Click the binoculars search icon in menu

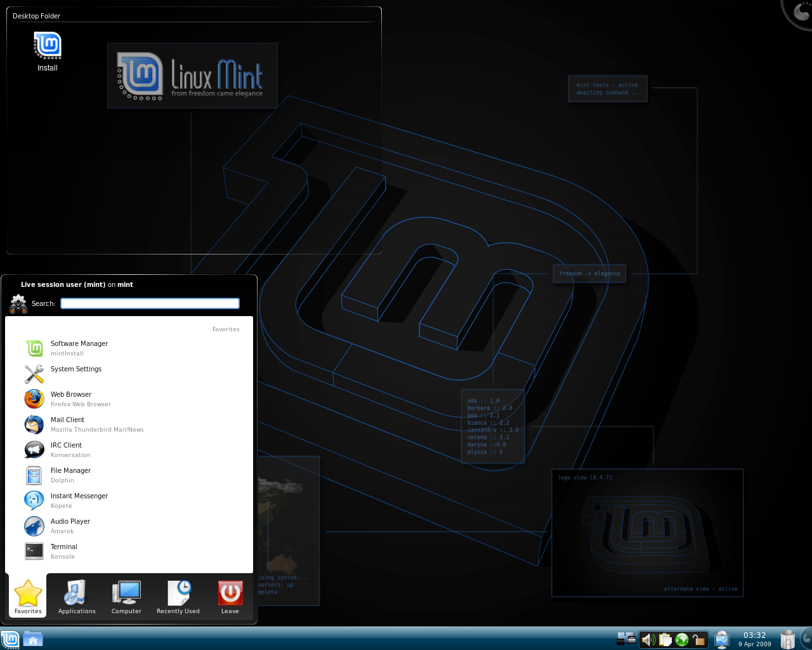click(18, 304)
